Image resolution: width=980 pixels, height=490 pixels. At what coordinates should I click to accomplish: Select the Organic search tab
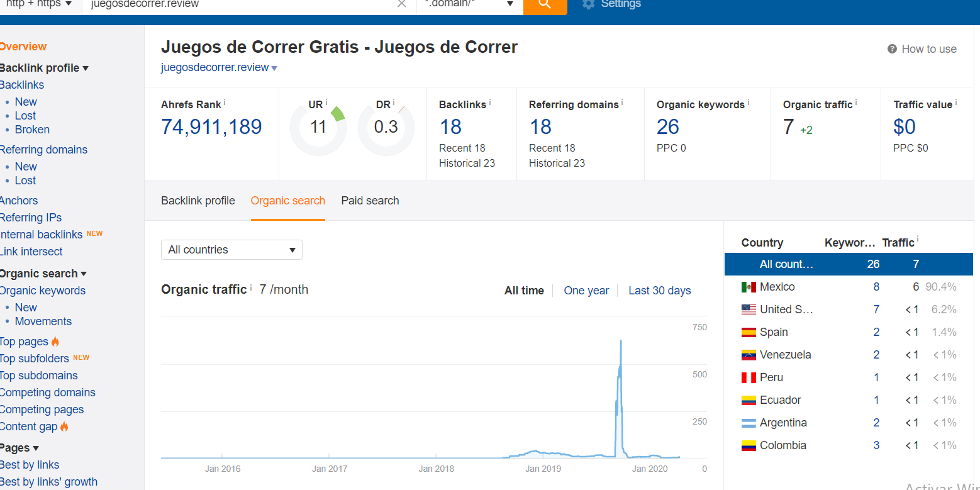288,201
